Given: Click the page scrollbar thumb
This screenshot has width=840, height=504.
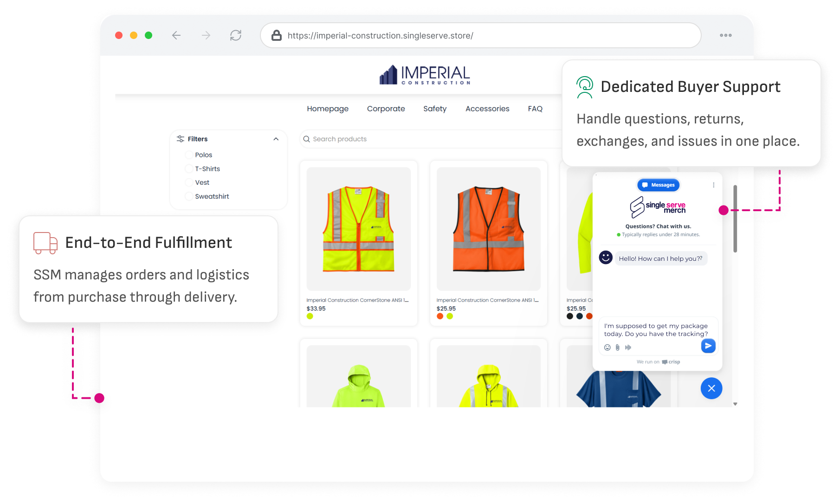Looking at the screenshot, I should click(x=735, y=219).
